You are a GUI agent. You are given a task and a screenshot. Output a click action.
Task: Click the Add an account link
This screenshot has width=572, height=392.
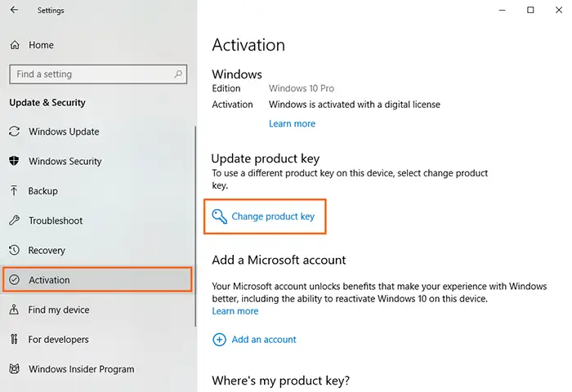click(264, 340)
